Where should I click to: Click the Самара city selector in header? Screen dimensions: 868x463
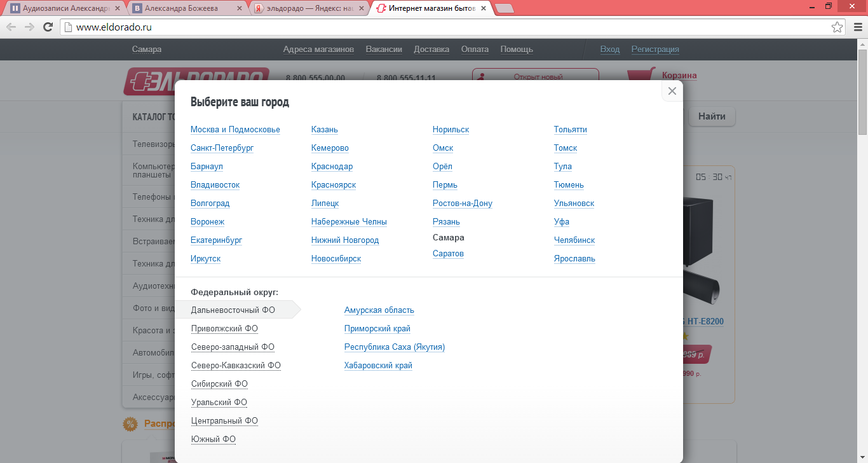click(x=147, y=50)
